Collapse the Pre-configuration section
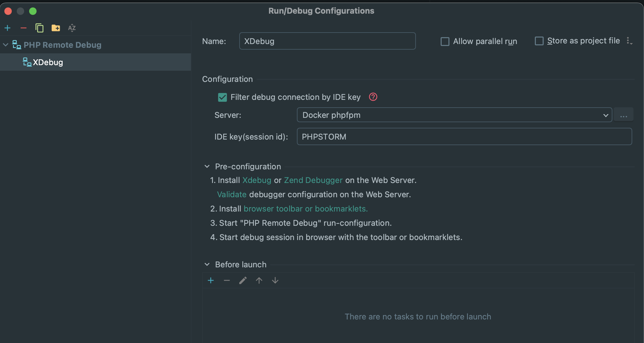Viewport: 644px width, 343px height. [207, 167]
